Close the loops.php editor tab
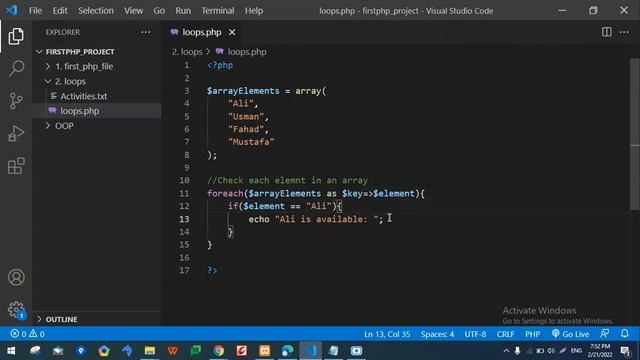The image size is (640, 360). pyautogui.click(x=232, y=32)
